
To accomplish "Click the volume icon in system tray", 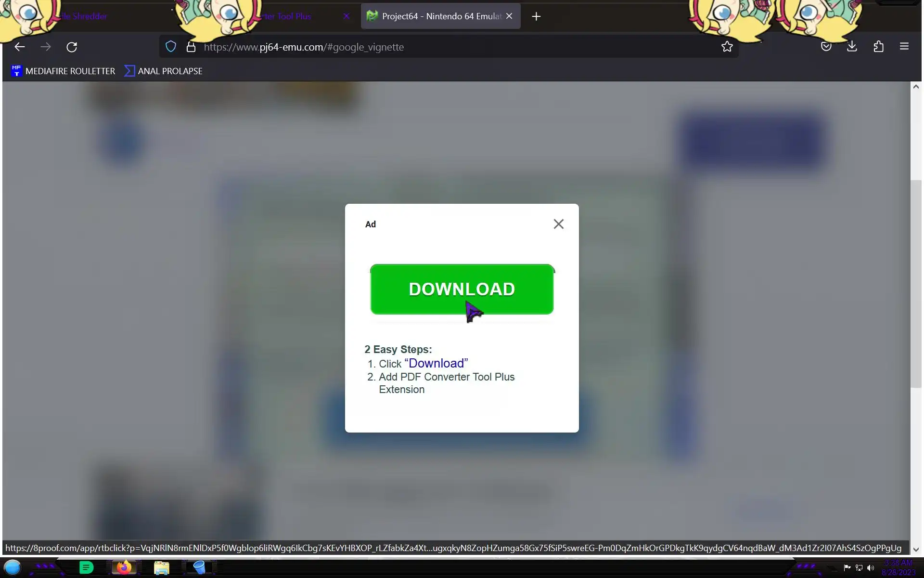I will pyautogui.click(x=870, y=568).
